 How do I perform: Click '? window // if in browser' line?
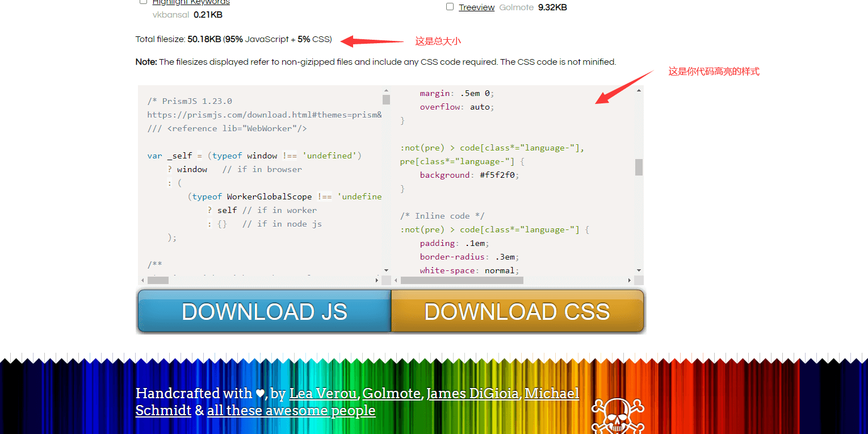pyautogui.click(x=234, y=169)
